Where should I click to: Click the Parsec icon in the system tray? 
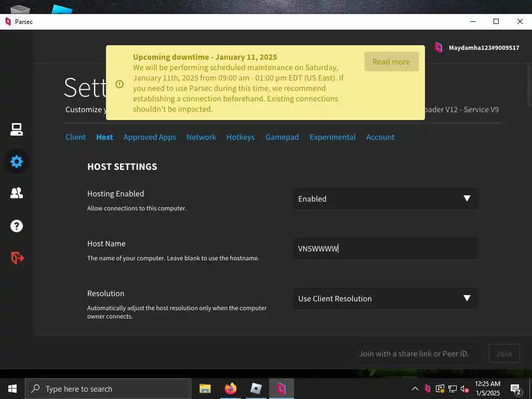pos(428,389)
